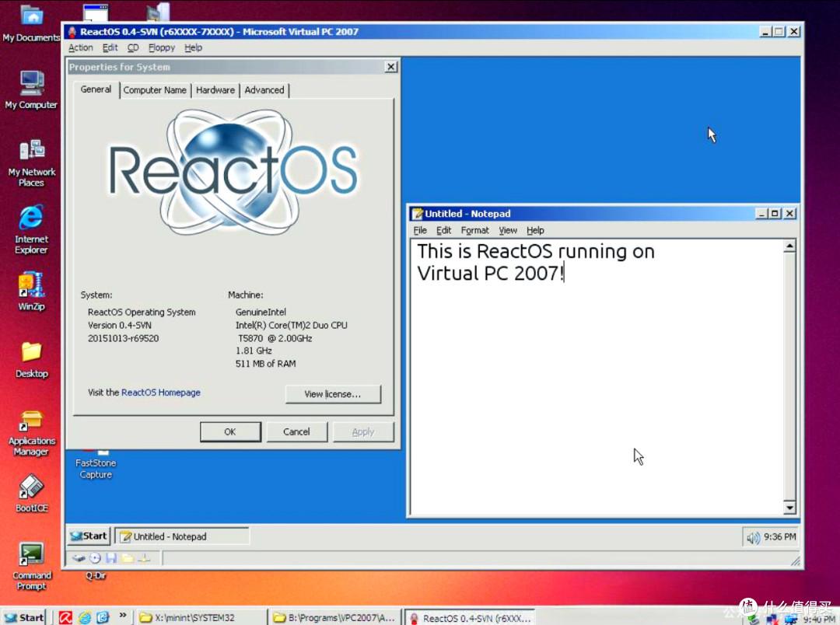This screenshot has height=625, width=840.
Task: Click OK in the Properties dialog
Action: pos(230,431)
